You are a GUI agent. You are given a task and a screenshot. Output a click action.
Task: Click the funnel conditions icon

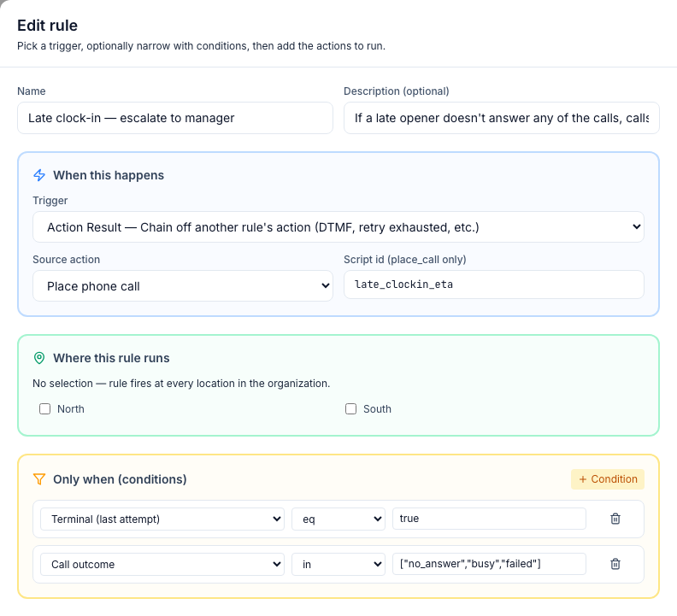[39, 479]
